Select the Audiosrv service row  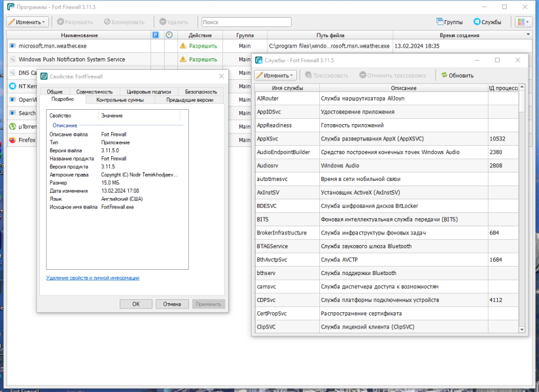(x=387, y=165)
